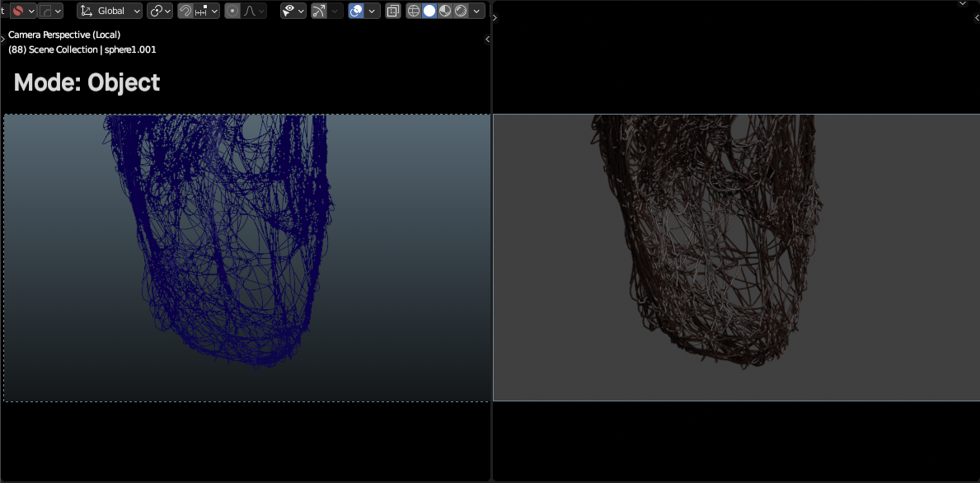Image resolution: width=980 pixels, height=483 pixels.
Task: Open the red sculpt brush asset dropdown
Action: 24,11
